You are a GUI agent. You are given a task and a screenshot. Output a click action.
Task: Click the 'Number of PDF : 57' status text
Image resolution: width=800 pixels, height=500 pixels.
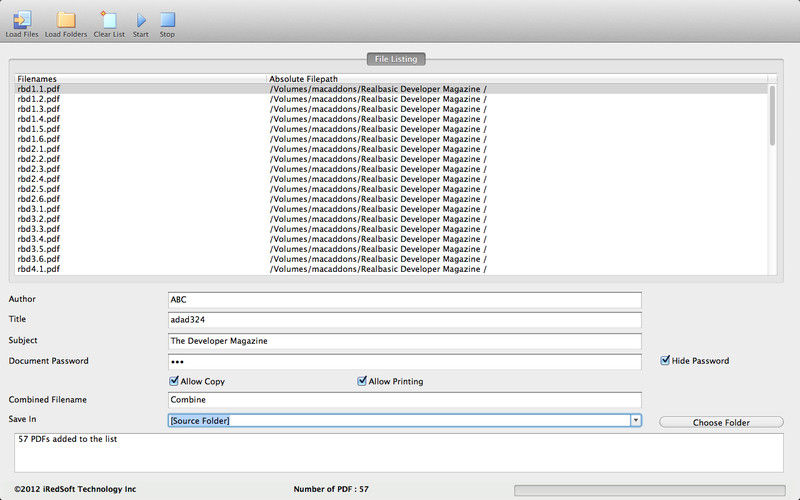[x=331, y=489]
